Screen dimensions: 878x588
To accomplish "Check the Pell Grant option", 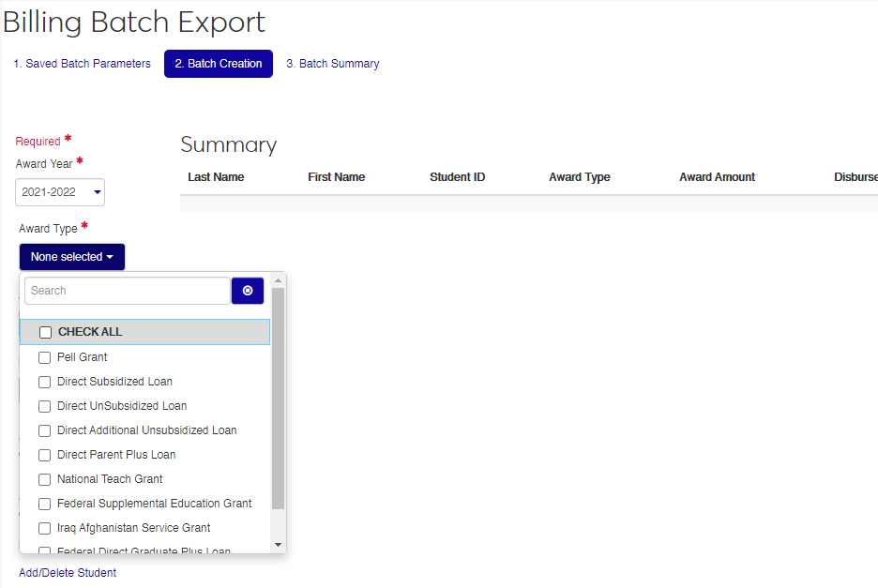I will tap(44, 357).
